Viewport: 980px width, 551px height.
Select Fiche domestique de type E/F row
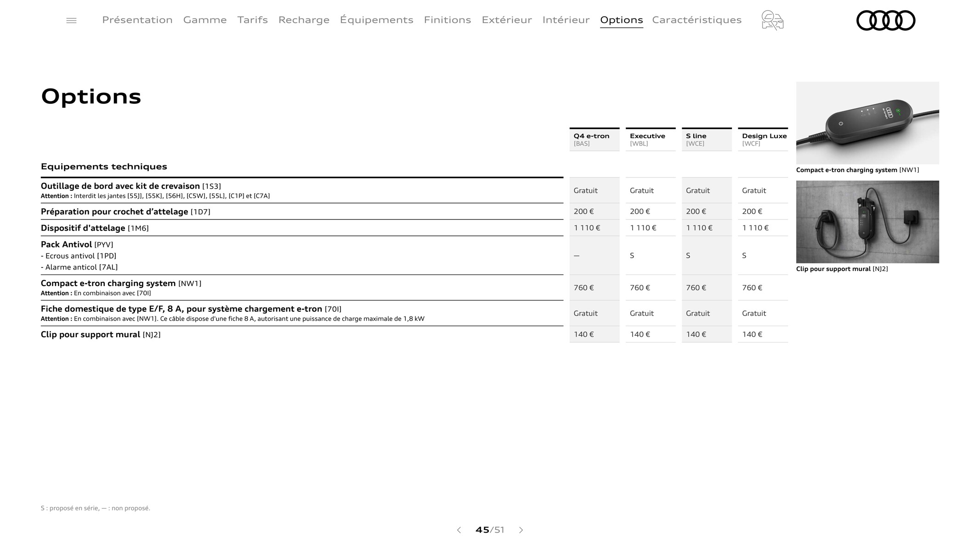pyautogui.click(x=302, y=314)
